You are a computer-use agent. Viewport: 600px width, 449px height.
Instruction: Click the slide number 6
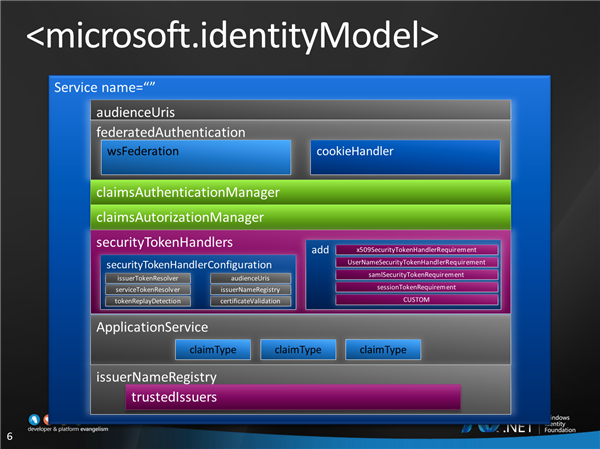10,436
